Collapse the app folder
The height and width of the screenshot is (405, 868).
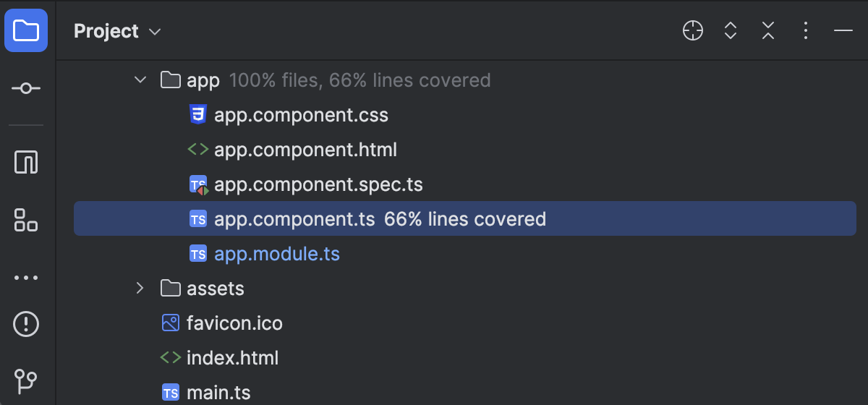[x=140, y=80]
